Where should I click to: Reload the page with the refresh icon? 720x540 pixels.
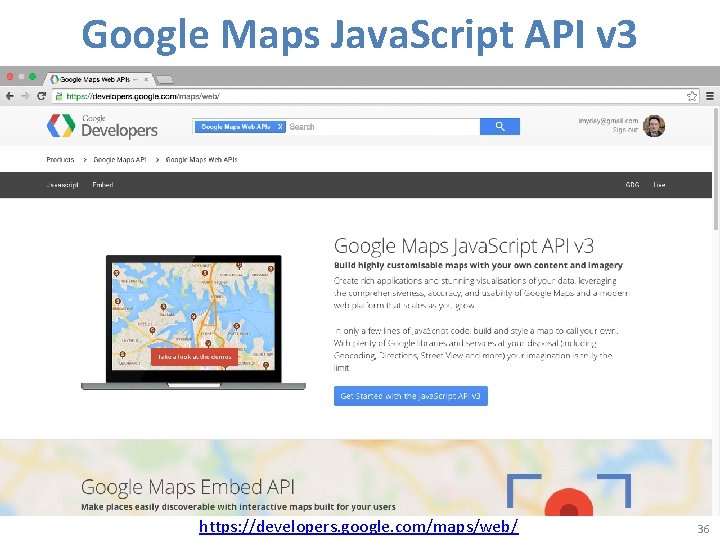pyautogui.click(x=41, y=96)
